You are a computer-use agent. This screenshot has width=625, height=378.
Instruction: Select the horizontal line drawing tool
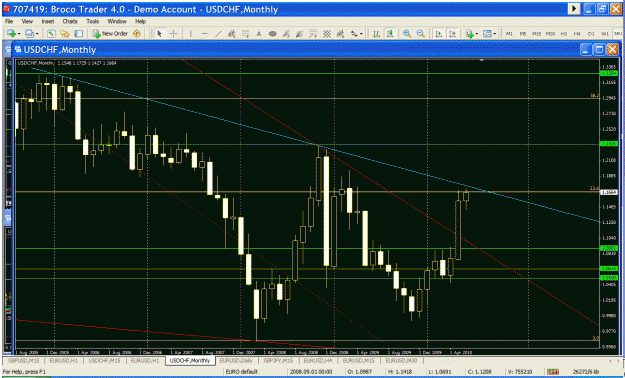pos(204,34)
